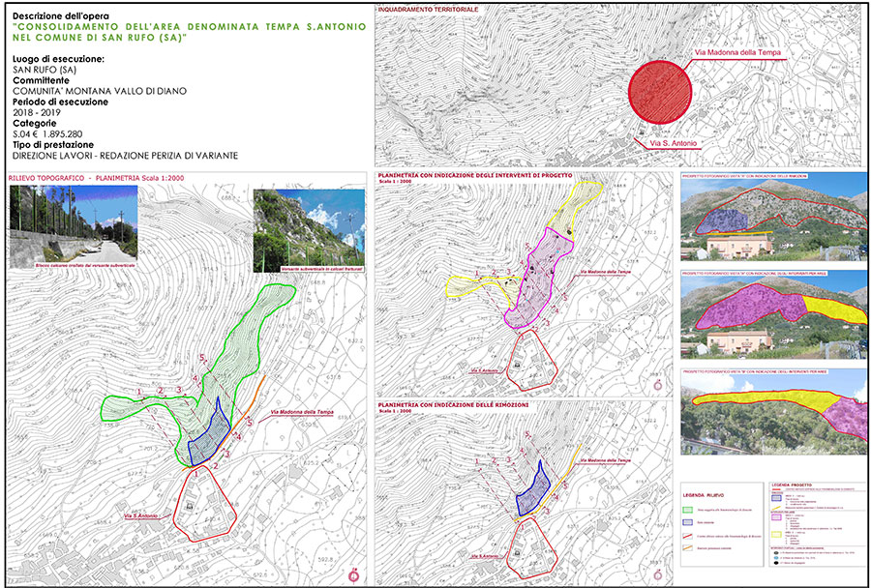The height and width of the screenshot is (588, 871).
Task: Click 'Via Madonna della Tempa' label on the survey map
Action: coord(302,412)
